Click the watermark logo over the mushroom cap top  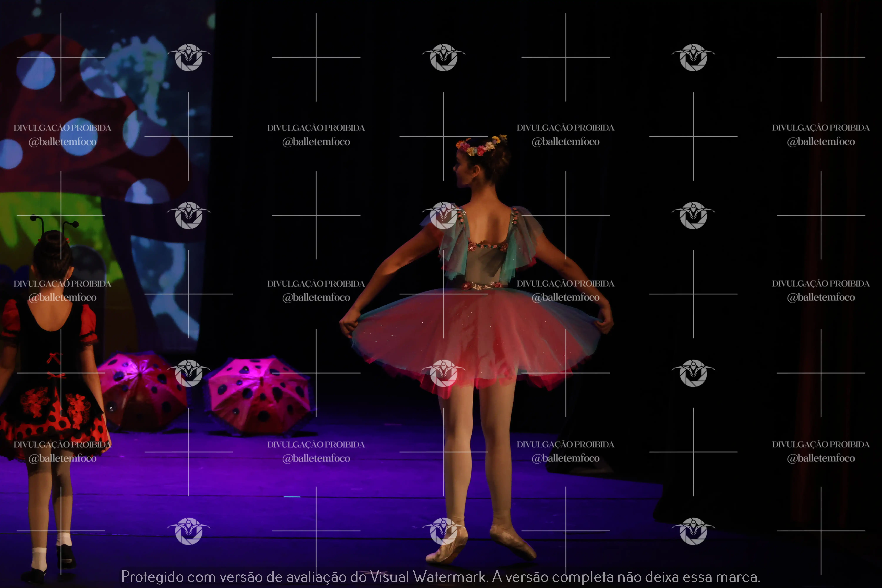point(189,57)
